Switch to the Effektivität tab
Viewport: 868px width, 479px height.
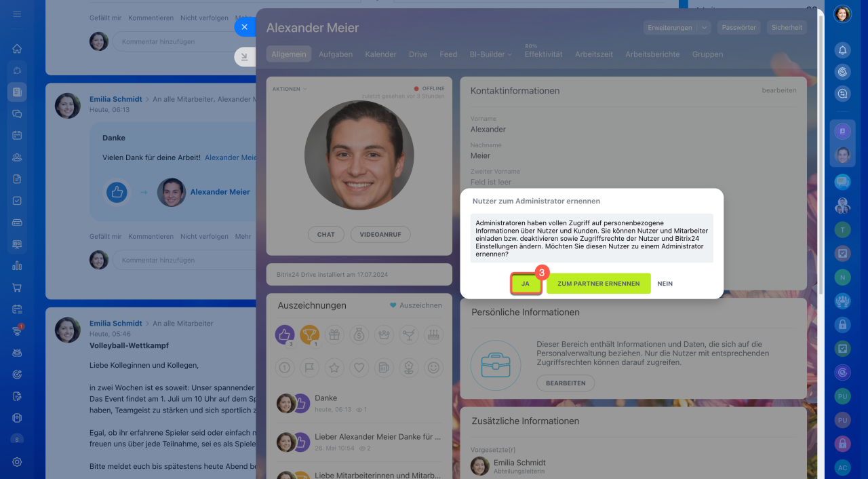[x=543, y=54]
